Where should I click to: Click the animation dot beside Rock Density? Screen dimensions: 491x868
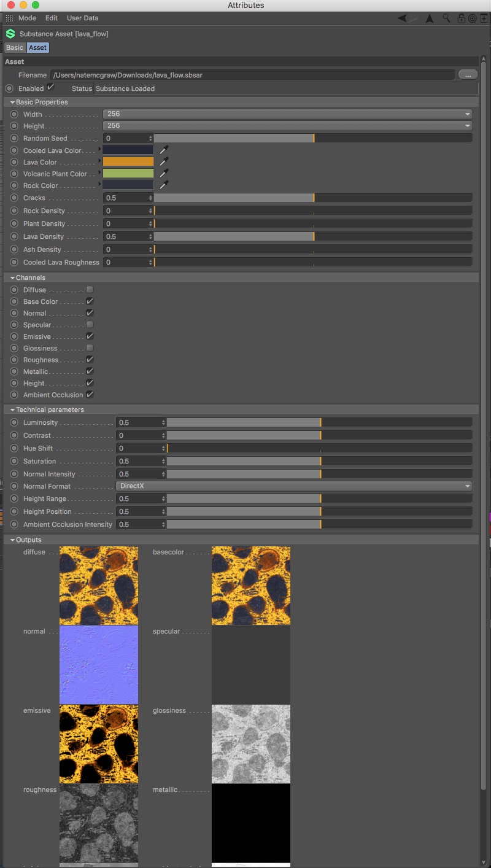point(14,211)
